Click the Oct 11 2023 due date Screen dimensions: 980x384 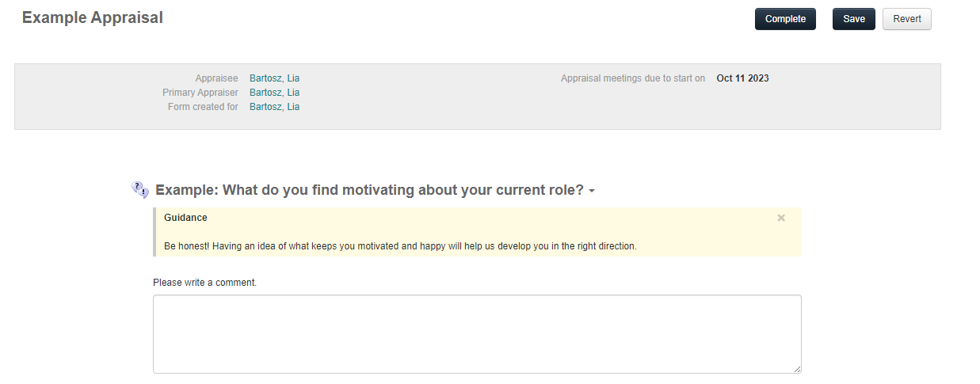pyautogui.click(x=742, y=78)
